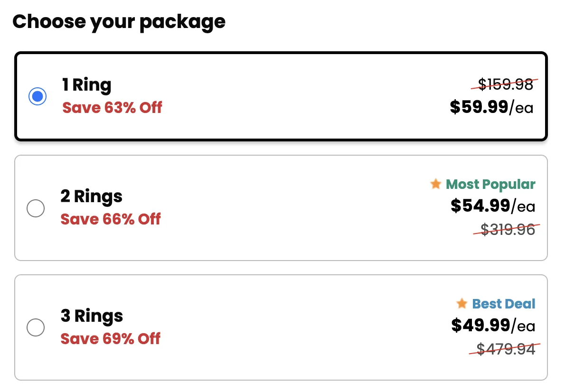The height and width of the screenshot is (392, 565).
Task: Click the 2 Rings package title
Action: (x=92, y=196)
